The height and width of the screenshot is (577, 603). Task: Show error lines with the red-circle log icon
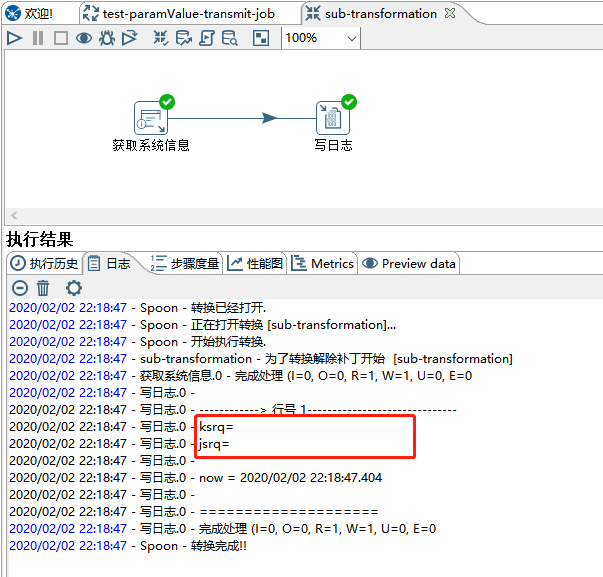click(20, 288)
